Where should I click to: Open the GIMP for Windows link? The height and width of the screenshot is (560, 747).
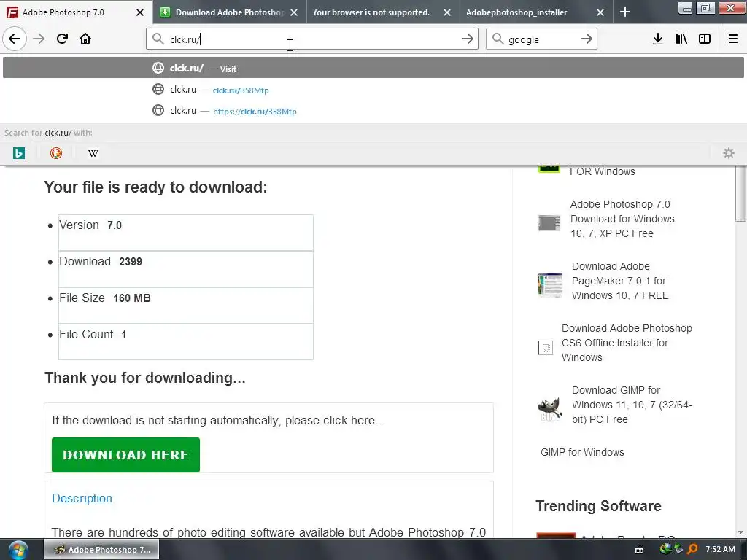coord(582,452)
